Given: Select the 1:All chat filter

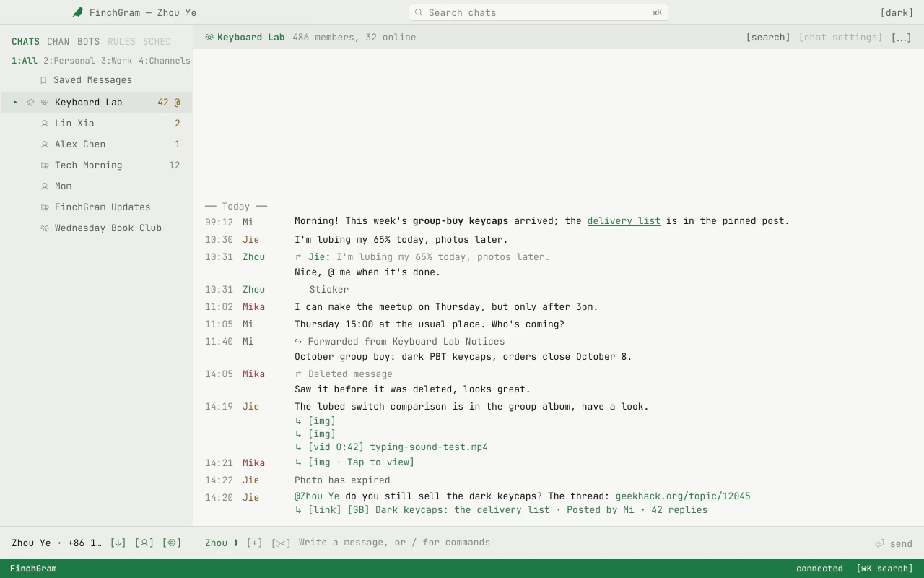Looking at the screenshot, I should click(x=25, y=61).
